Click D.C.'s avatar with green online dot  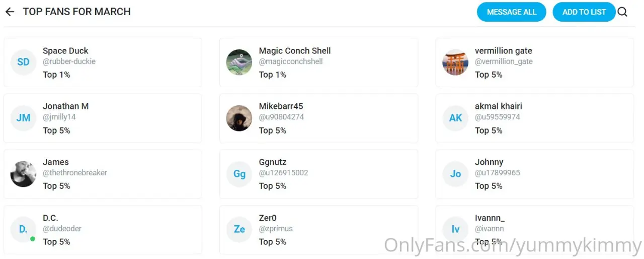click(x=23, y=229)
